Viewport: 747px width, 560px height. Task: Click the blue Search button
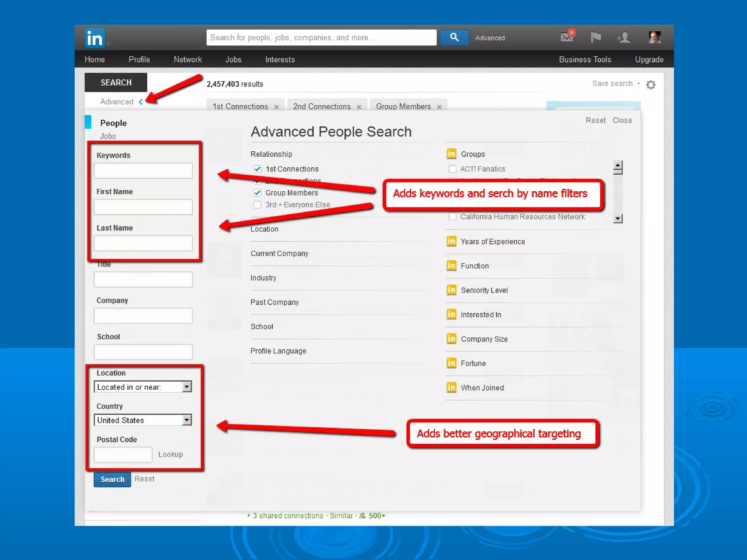(x=112, y=479)
